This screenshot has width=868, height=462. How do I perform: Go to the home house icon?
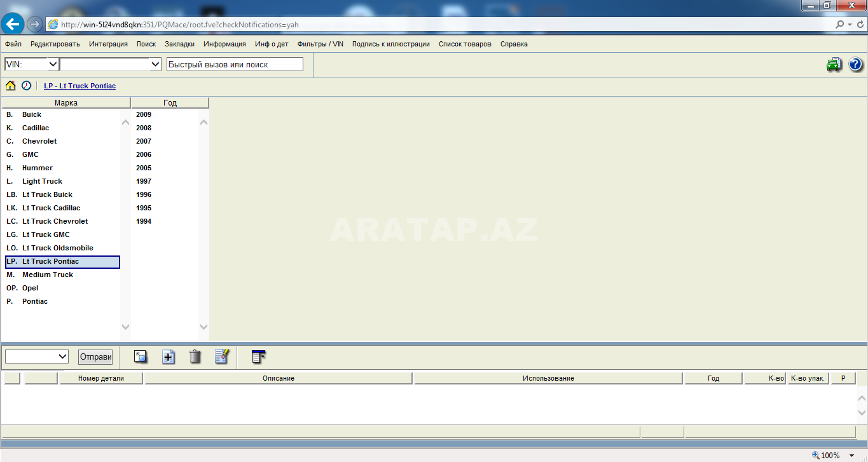click(10, 85)
